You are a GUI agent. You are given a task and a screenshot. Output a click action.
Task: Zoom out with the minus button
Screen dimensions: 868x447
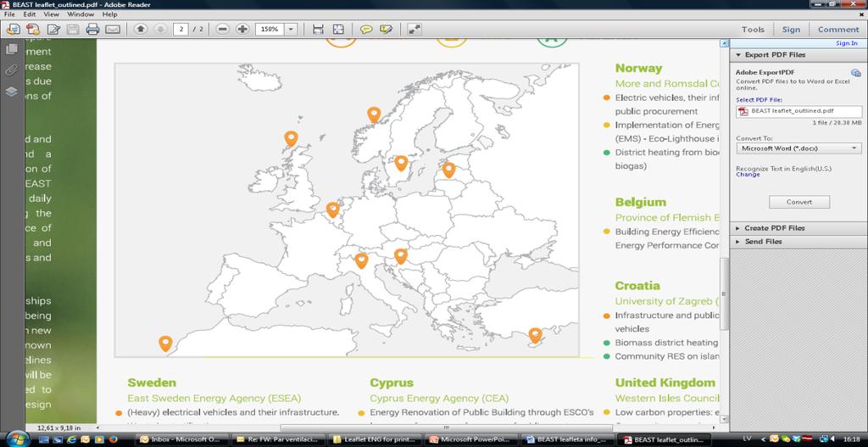coord(223,29)
